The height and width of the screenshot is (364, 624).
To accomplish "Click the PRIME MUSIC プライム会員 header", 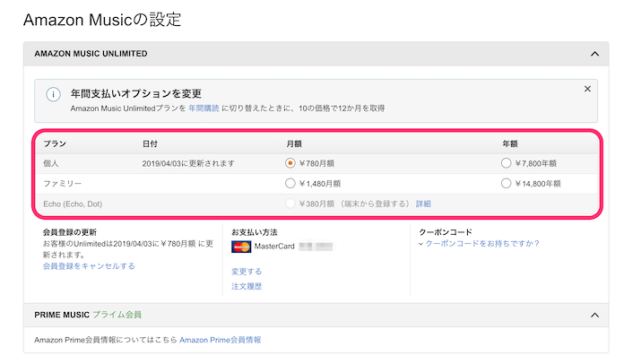I will pos(87,316).
